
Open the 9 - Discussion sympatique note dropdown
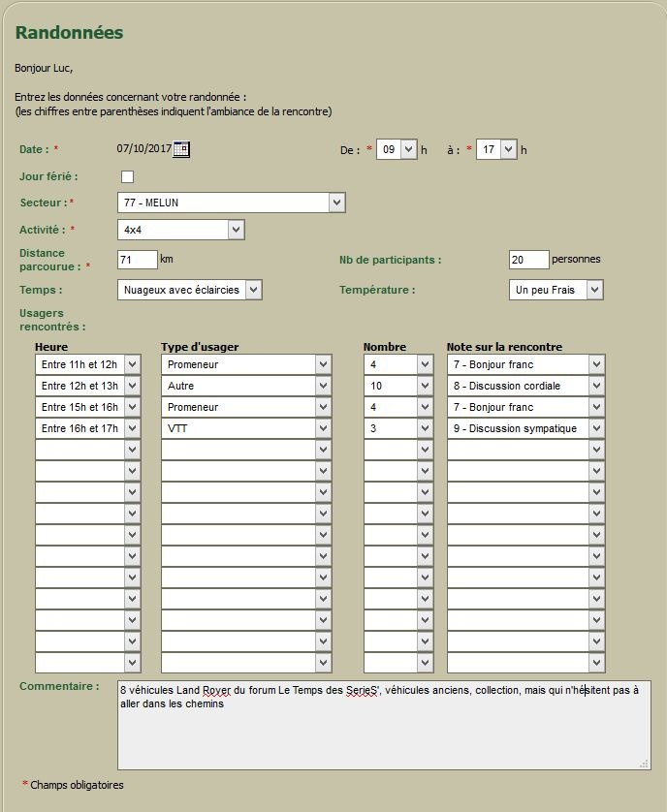pyautogui.click(x=526, y=428)
